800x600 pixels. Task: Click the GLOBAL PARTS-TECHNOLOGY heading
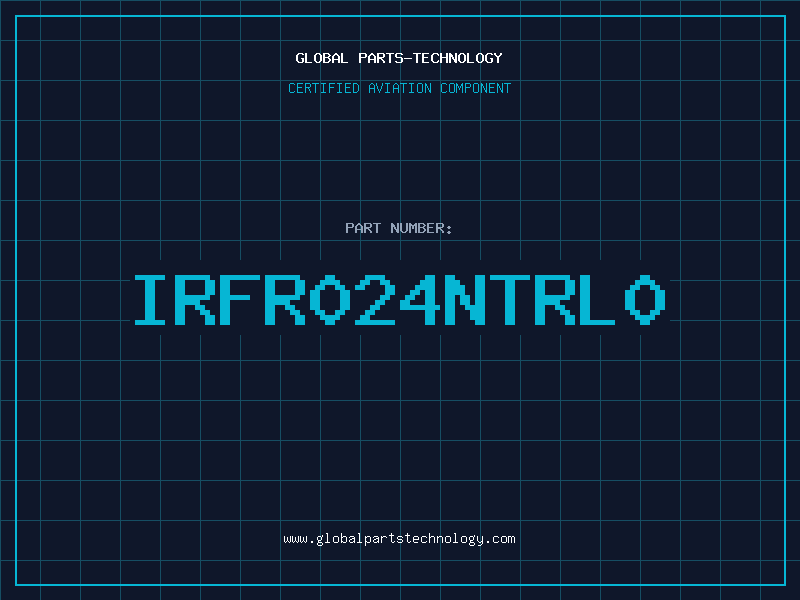coord(399,58)
